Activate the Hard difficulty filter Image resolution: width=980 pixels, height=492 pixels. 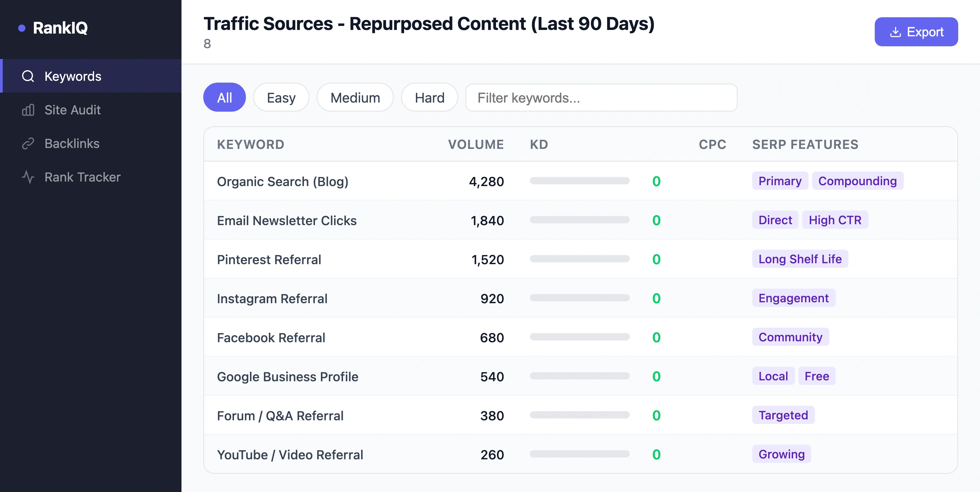(429, 97)
